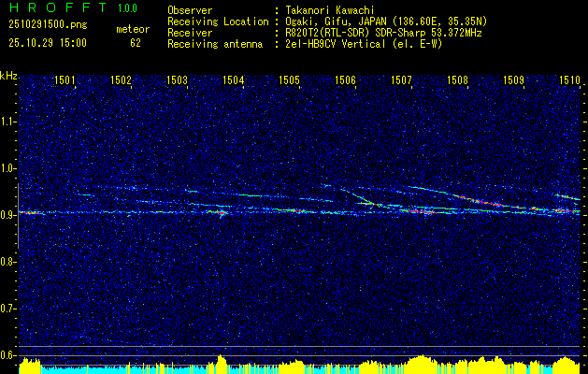Click the 1503 time marker
Viewport: 588px width, 374px height.
click(177, 79)
